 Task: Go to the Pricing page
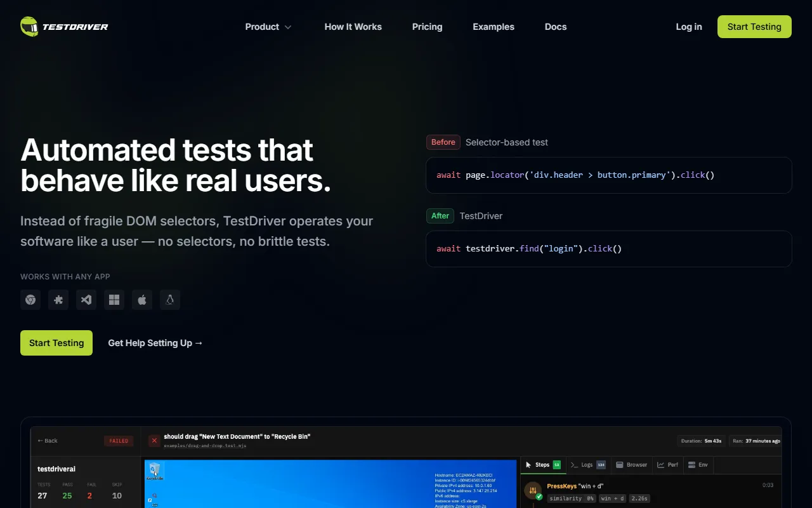click(427, 27)
